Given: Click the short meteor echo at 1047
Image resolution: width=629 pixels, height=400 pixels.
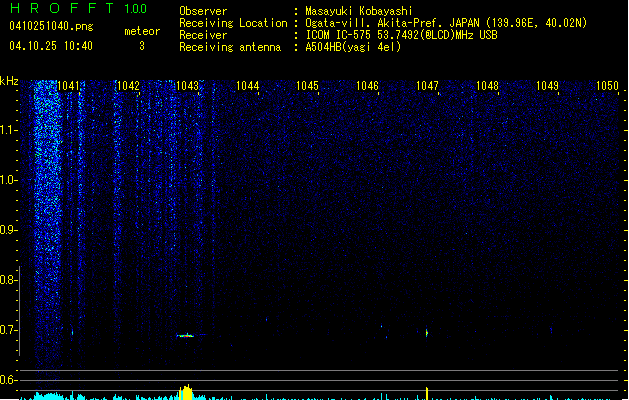Looking at the screenshot, I should coord(426,333).
